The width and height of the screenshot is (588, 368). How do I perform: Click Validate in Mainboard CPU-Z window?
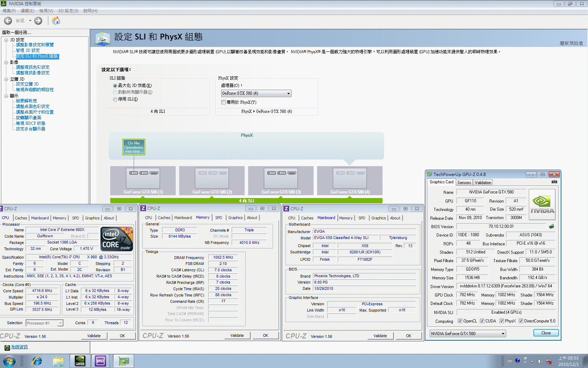point(380,336)
